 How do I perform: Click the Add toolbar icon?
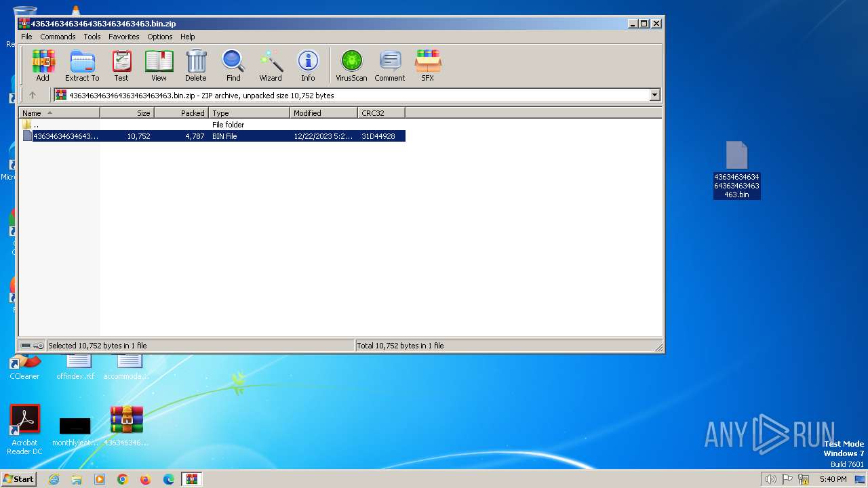pos(43,66)
